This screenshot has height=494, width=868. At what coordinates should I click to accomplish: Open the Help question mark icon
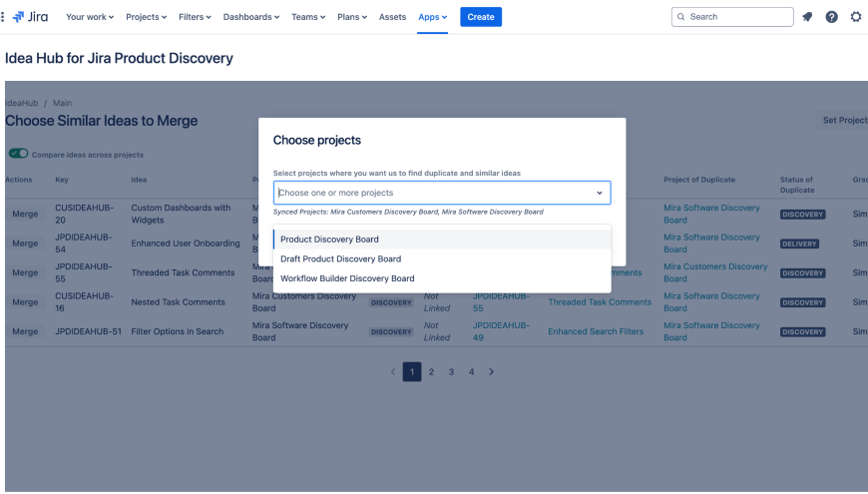coord(831,17)
